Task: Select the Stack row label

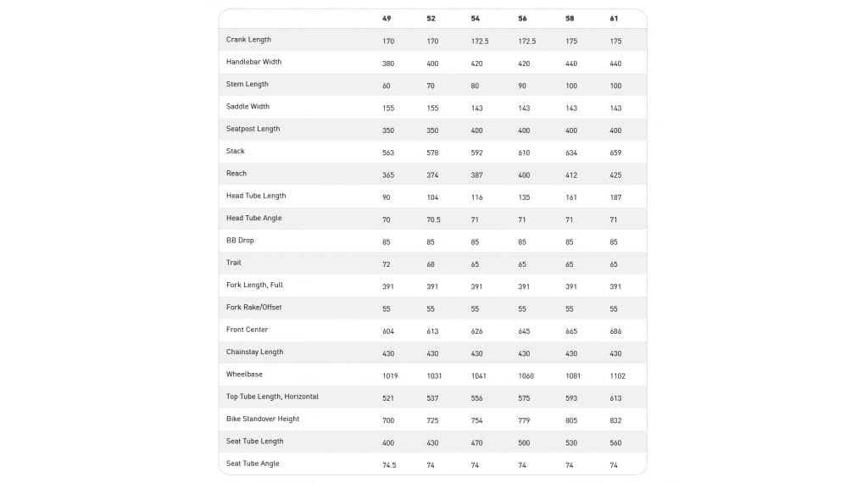Action: pos(235,152)
